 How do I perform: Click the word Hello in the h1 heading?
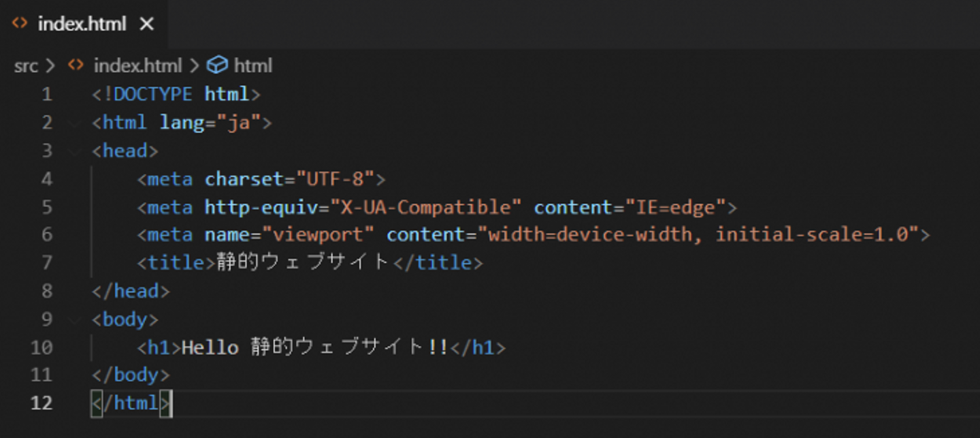[x=210, y=347]
